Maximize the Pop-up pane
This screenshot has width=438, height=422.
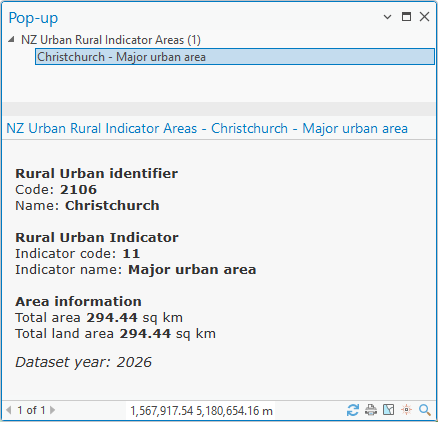pyautogui.click(x=406, y=17)
